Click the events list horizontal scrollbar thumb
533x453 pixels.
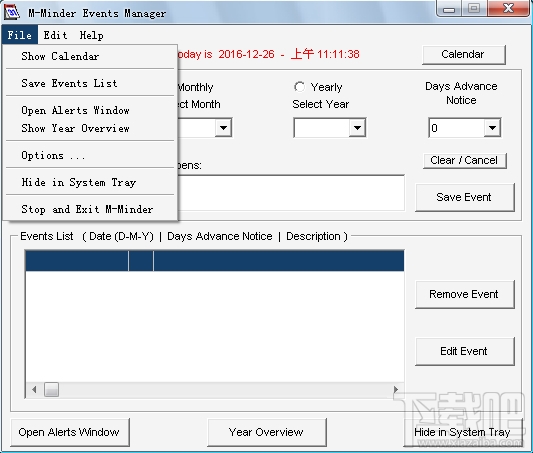pos(51,389)
